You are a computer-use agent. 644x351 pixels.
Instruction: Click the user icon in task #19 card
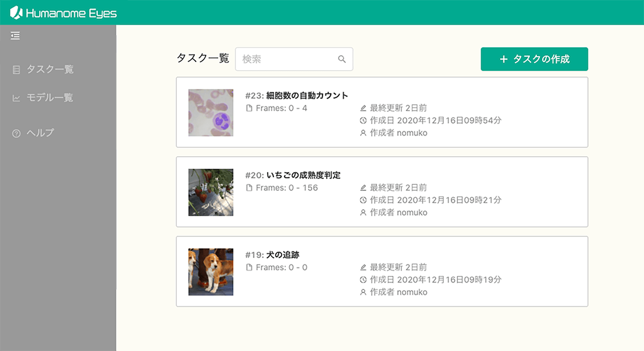click(363, 292)
